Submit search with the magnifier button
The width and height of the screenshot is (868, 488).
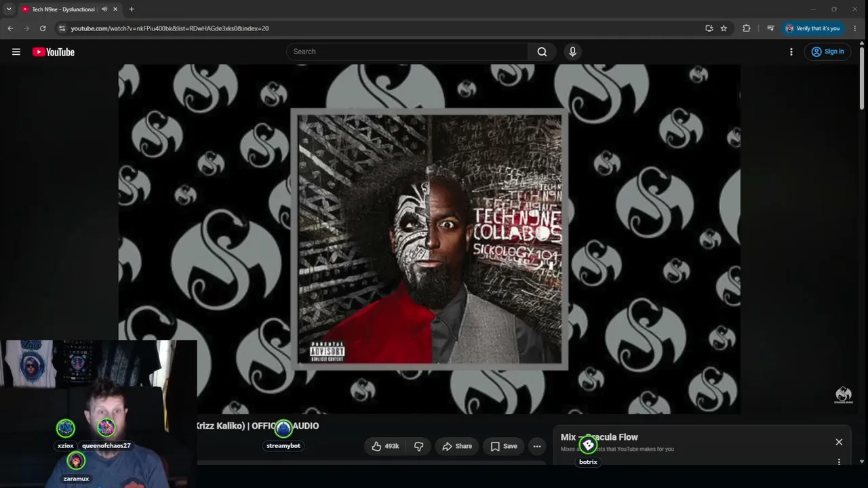(542, 52)
